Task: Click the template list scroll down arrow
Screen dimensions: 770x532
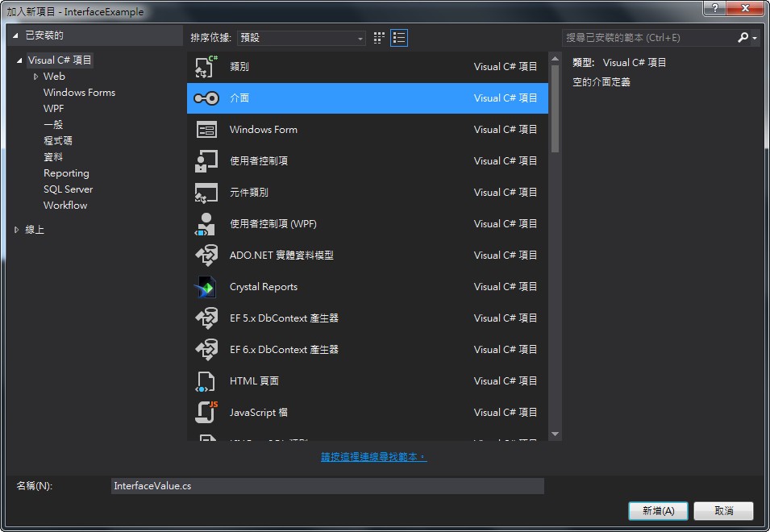Action: (555, 434)
